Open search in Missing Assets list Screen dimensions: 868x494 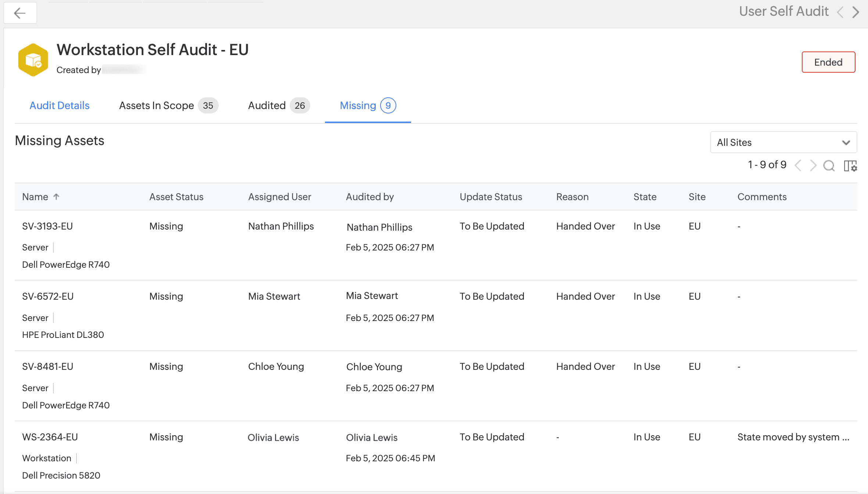point(829,166)
